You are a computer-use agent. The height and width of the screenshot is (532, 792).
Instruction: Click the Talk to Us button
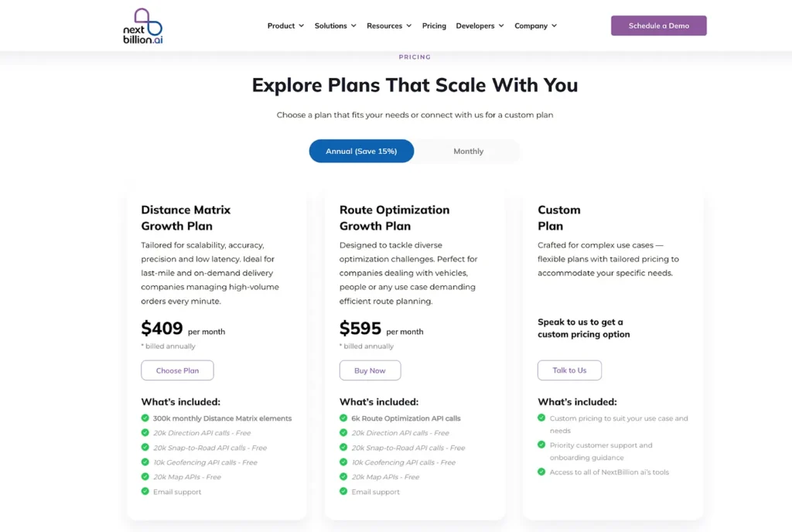tap(569, 370)
